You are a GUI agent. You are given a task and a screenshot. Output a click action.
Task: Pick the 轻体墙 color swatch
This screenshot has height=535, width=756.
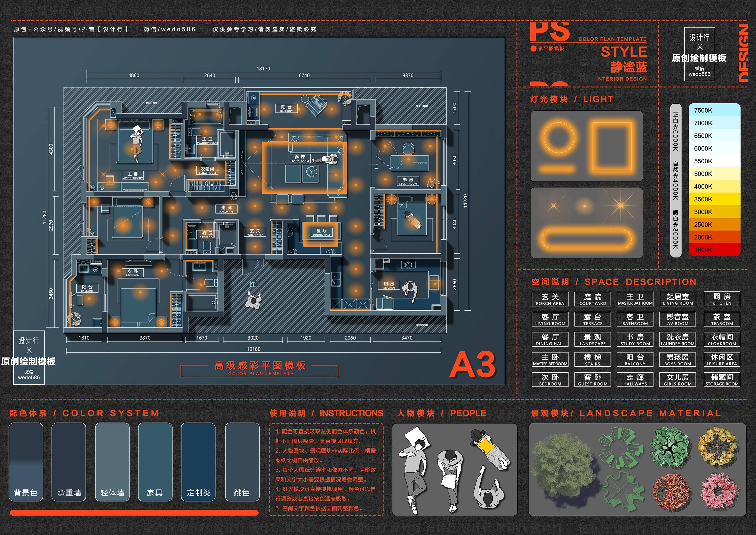[112, 462]
